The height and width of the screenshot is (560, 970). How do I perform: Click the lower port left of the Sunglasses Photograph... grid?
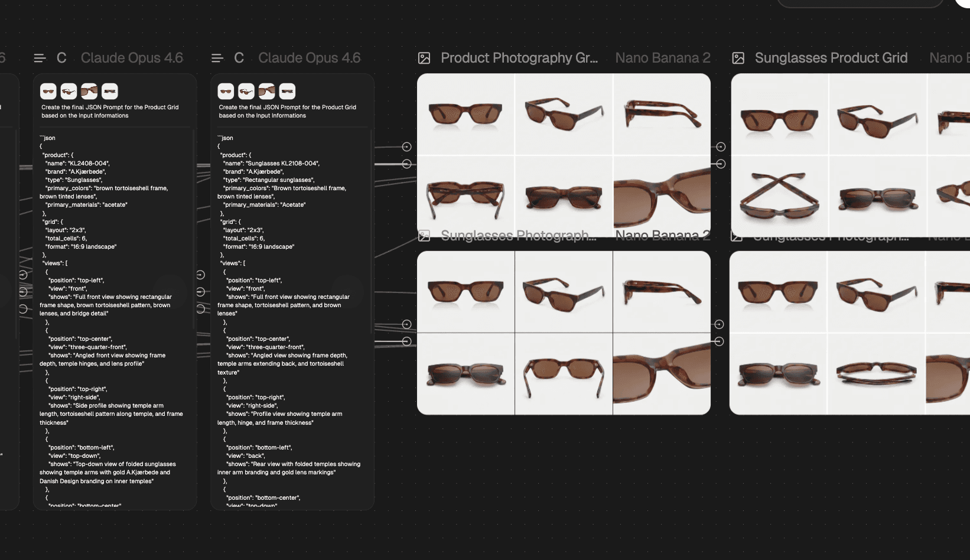tap(407, 341)
